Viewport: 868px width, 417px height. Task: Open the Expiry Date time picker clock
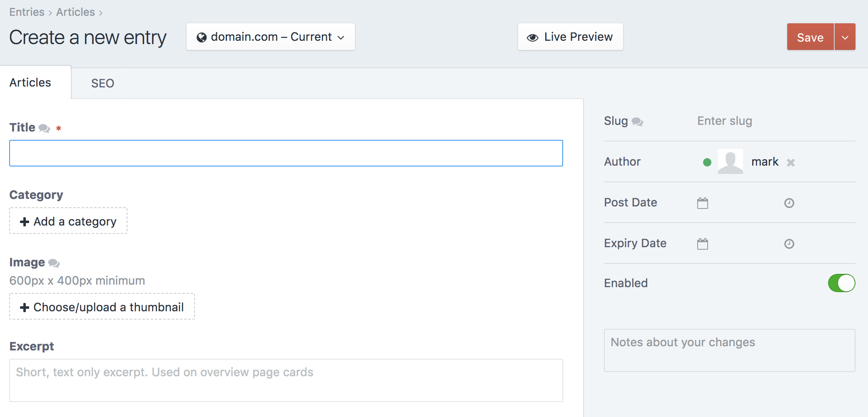(x=789, y=244)
